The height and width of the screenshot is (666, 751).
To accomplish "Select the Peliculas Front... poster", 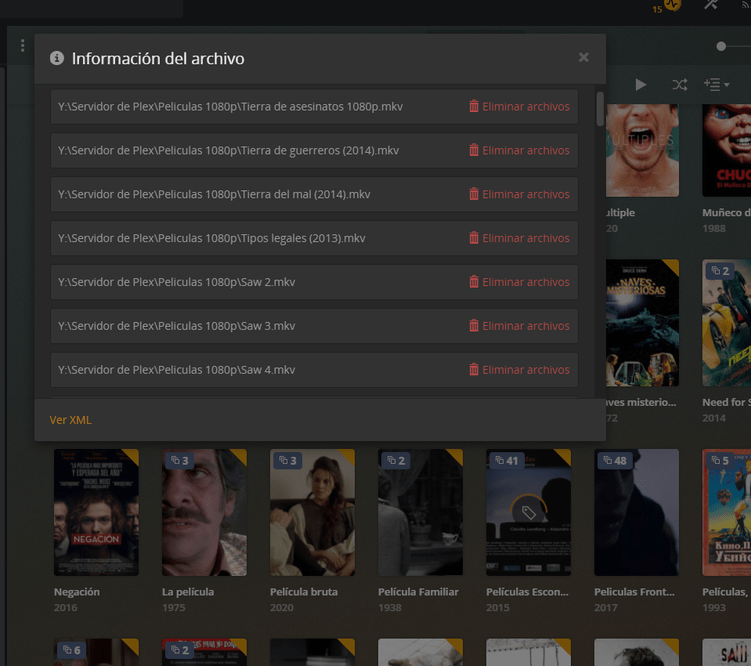I will tap(637, 512).
